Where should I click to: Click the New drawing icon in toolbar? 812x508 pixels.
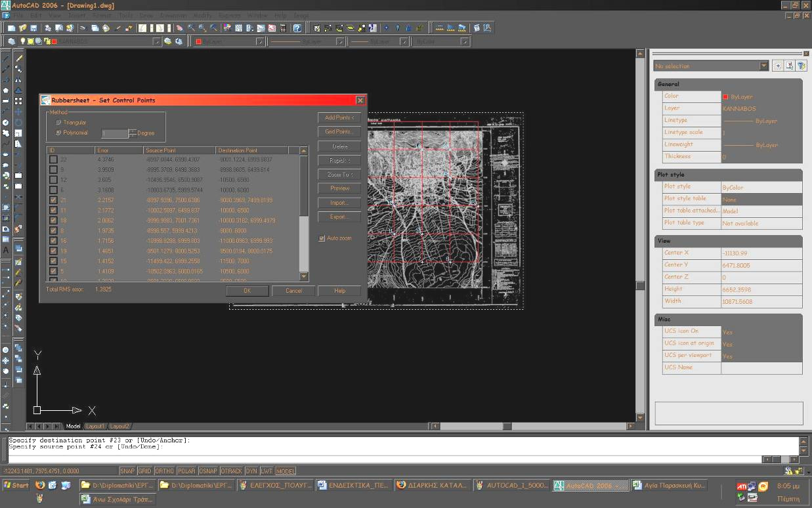[x=11, y=28]
